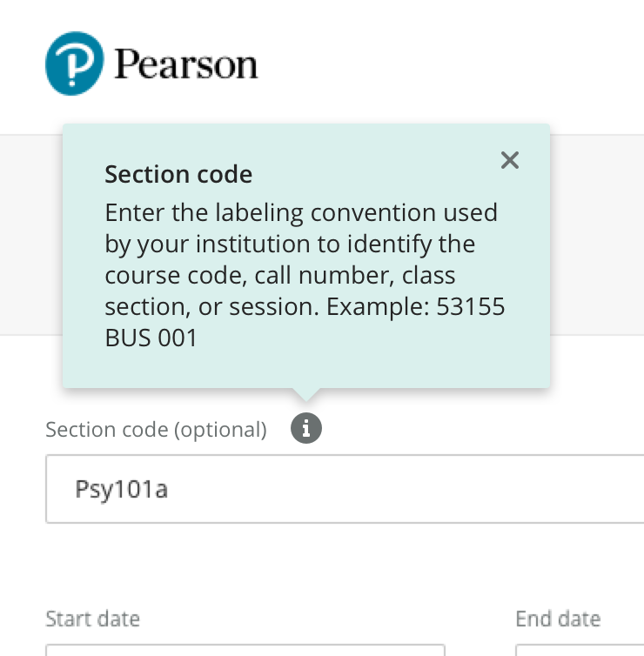Click the Pearson wordmark text

tap(185, 64)
